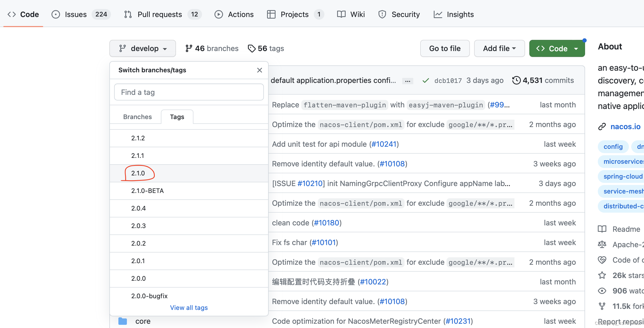Click the Go to file button
This screenshot has width=644, height=328.
(x=445, y=48)
